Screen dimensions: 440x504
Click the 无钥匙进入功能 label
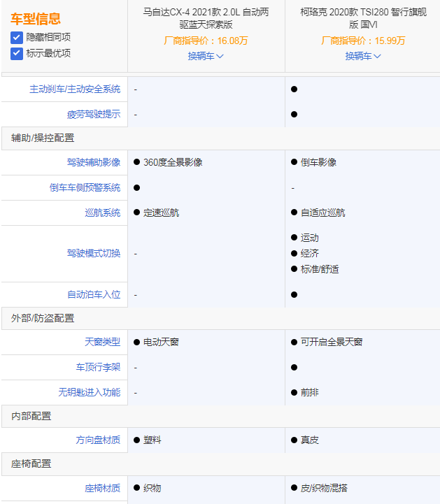pos(89,393)
